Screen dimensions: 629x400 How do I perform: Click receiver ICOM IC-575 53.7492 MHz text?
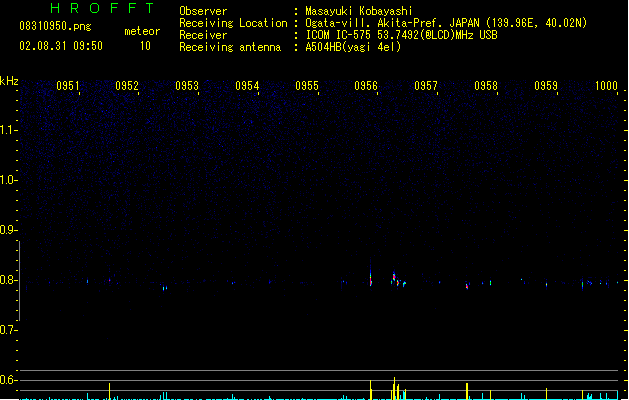[402, 35]
